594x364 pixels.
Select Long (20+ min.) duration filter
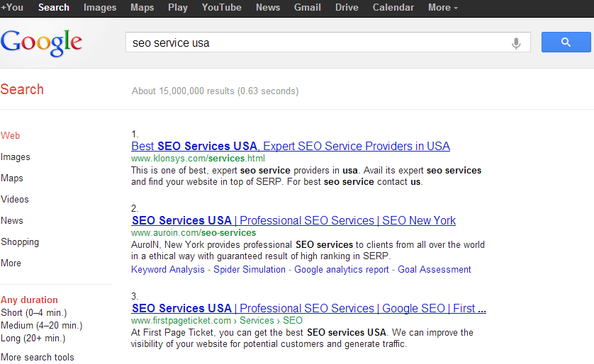click(33, 339)
